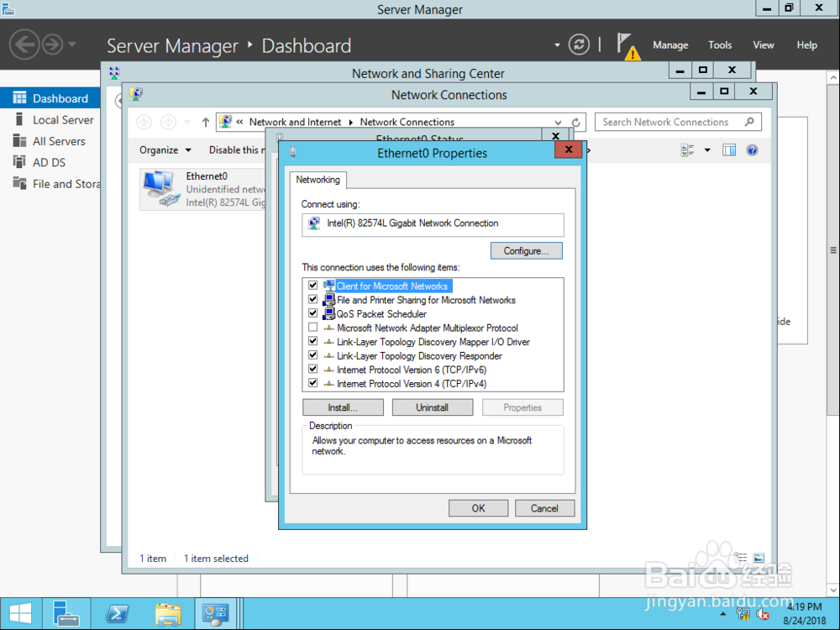Click Client for Microsoft Networks icon
This screenshot has height=630, width=840.
pos(329,286)
